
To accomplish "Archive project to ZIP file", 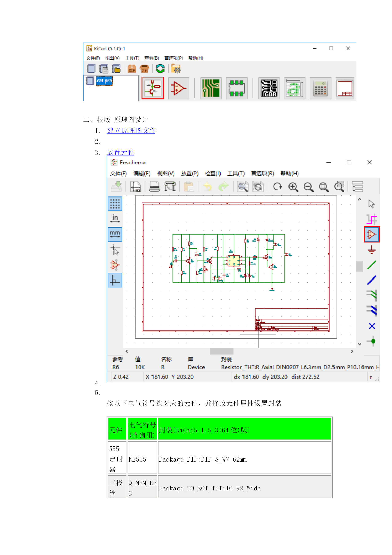I will click(x=132, y=69).
